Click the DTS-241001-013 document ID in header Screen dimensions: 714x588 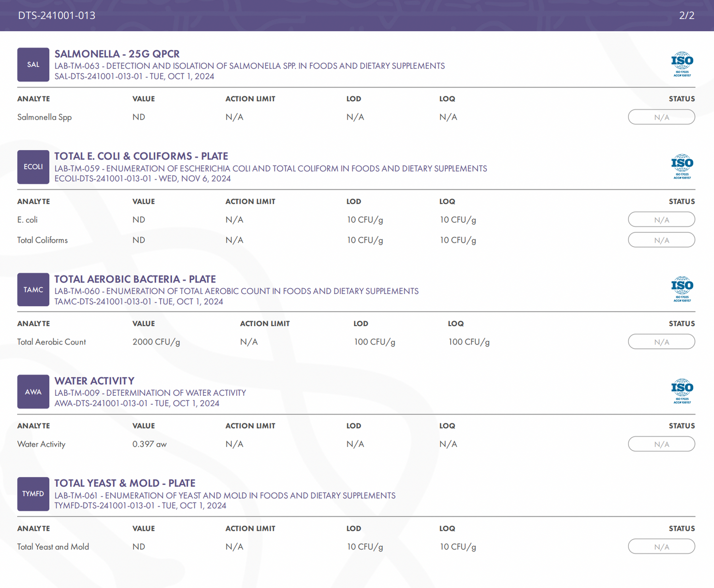pyautogui.click(x=57, y=15)
